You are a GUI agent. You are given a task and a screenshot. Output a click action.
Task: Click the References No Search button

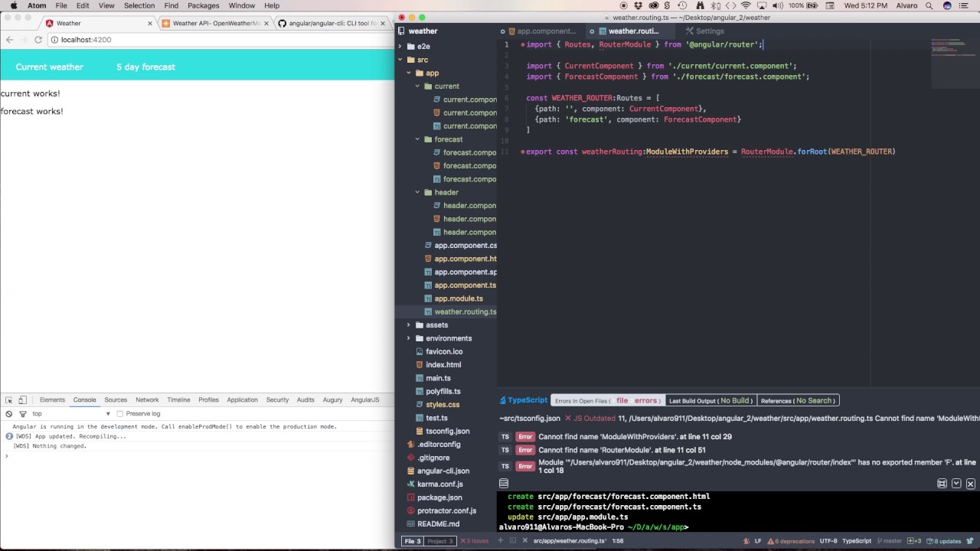click(798, 400)
